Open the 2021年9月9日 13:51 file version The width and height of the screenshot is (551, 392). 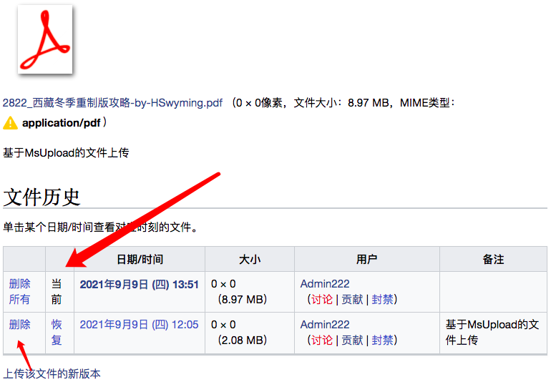pyautogui.click(x=139, y=284)
